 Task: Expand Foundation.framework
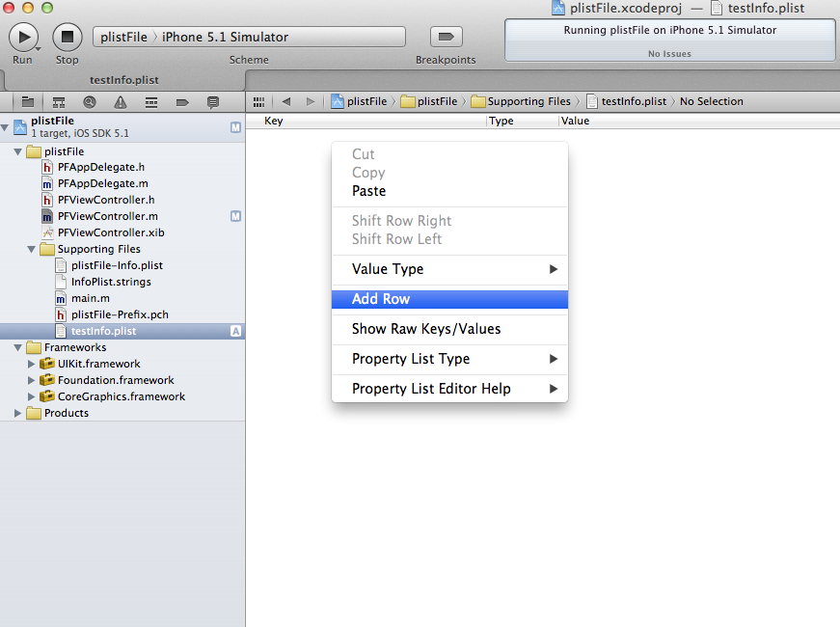pos(32,380)
